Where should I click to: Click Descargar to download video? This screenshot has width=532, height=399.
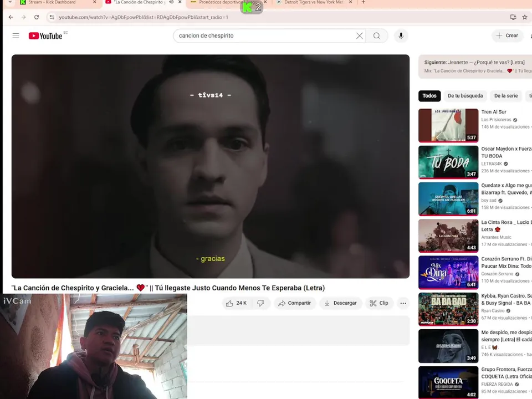[x=341, y=303]
